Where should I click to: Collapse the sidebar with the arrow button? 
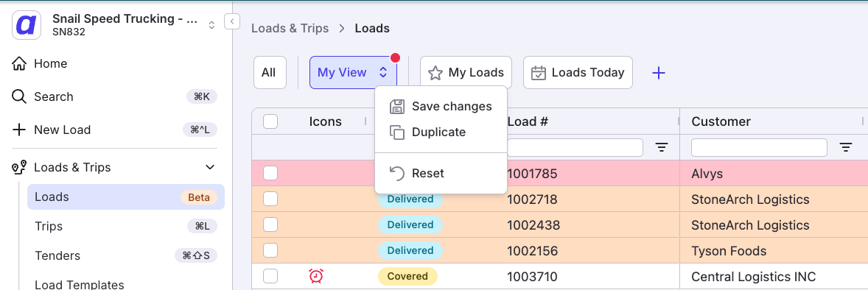(231, 21)
